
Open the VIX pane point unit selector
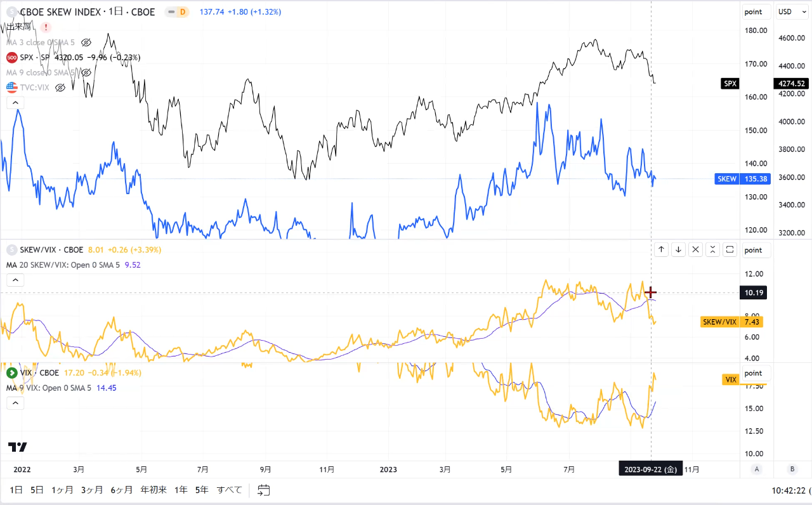click(756, 374)
